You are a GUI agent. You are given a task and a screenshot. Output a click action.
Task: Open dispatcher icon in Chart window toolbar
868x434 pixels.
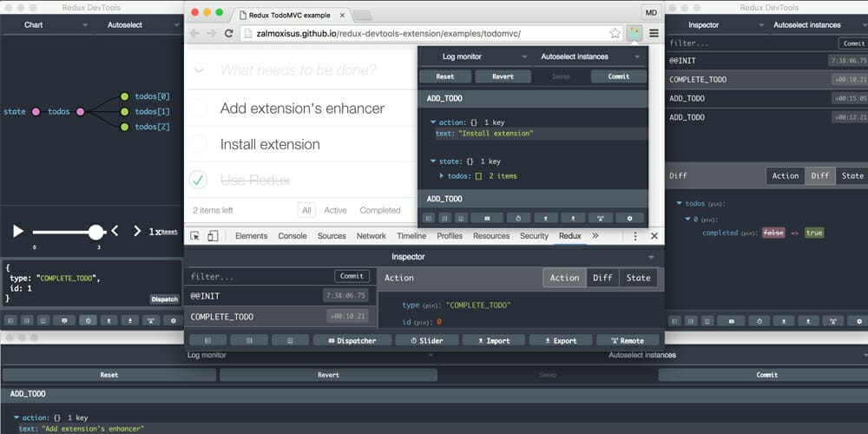point(64,320)
